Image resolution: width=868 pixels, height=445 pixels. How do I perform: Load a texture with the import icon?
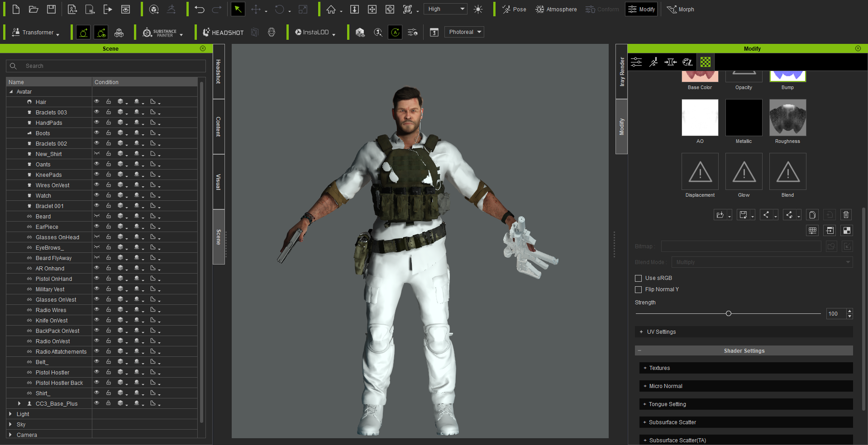720,215
